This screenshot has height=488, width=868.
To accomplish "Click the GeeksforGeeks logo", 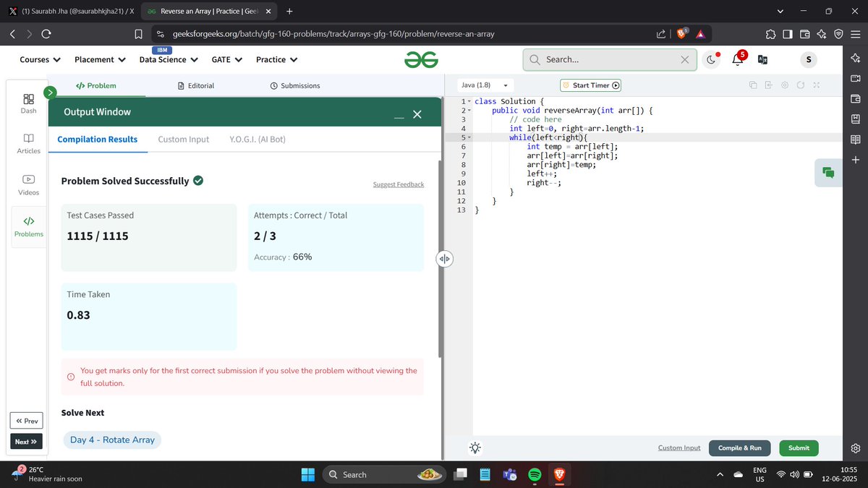I will (x=422, y=60).
